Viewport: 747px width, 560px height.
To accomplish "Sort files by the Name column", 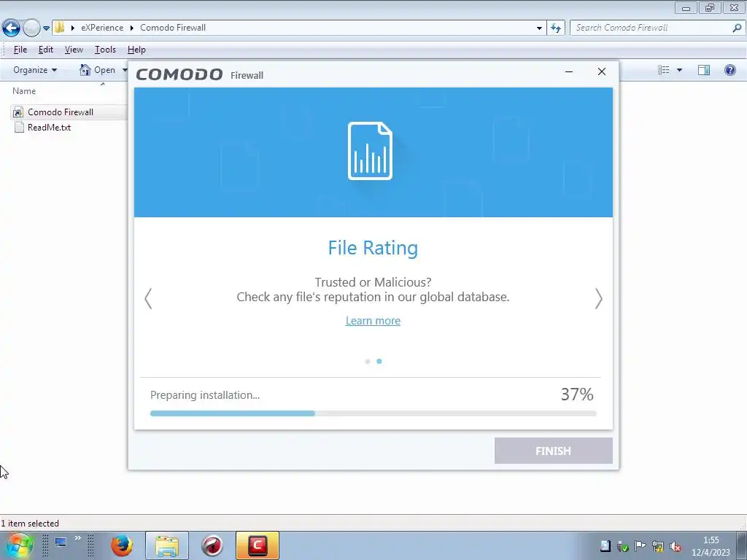I will coord(24,91).
